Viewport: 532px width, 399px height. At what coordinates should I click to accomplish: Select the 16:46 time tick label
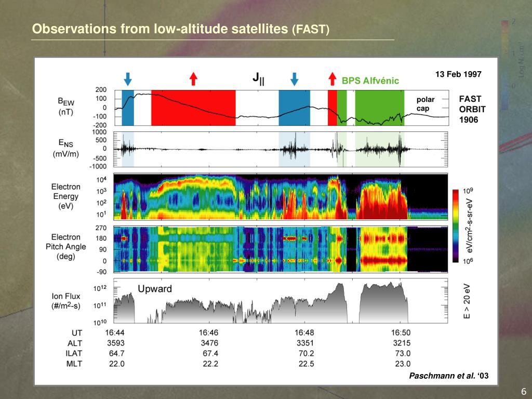pos(209,332)
